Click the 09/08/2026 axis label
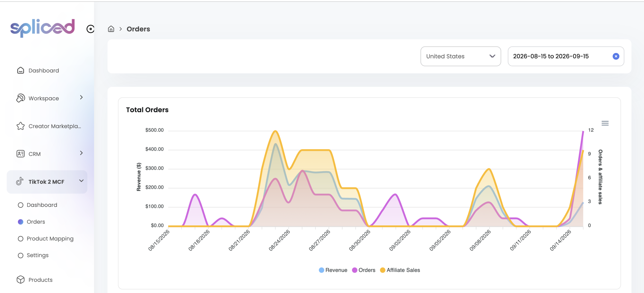The width and height of the screenshot is (644, 293). tap(480, 240)
